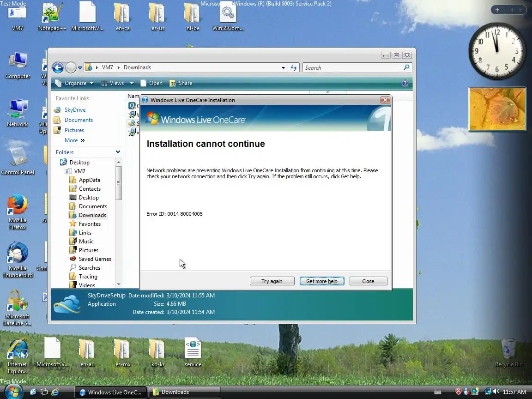Click Open on the Explorer toolbar

(151, 83)
